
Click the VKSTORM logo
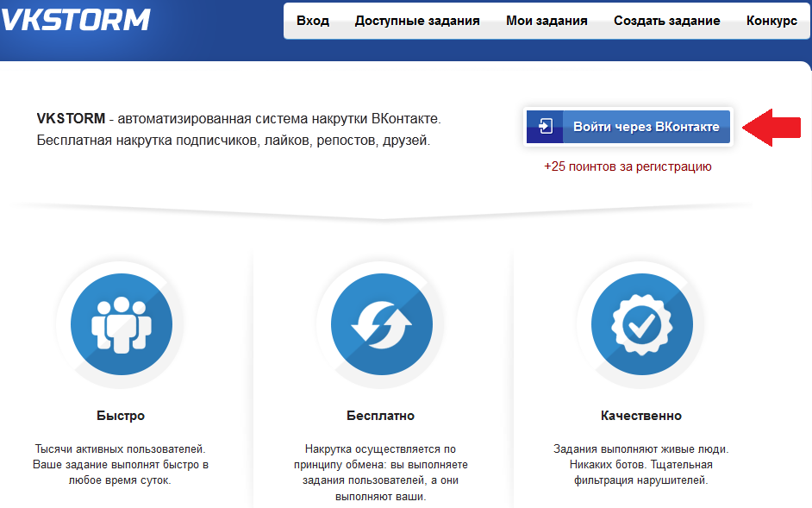[76, 20]
